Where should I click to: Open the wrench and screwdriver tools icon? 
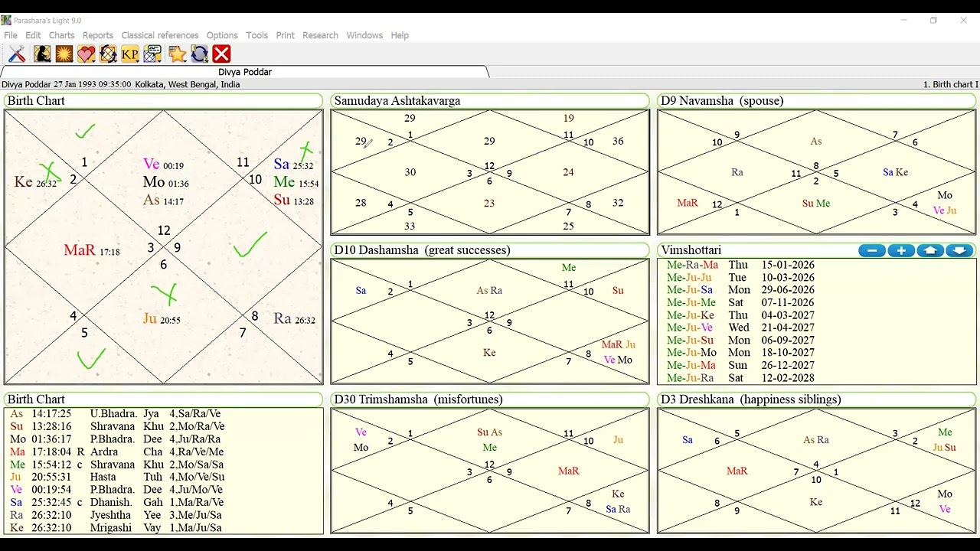[17, 54]
